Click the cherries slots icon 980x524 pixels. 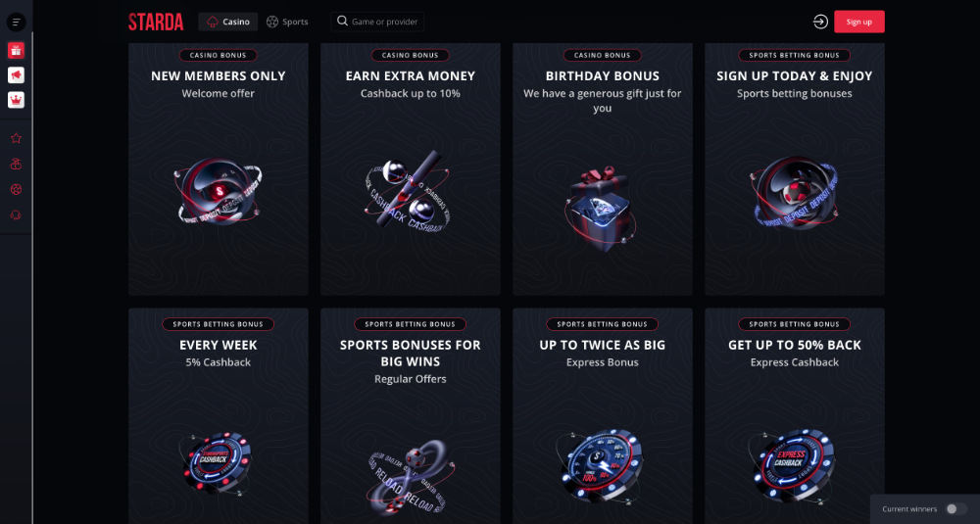pos(16,165)
